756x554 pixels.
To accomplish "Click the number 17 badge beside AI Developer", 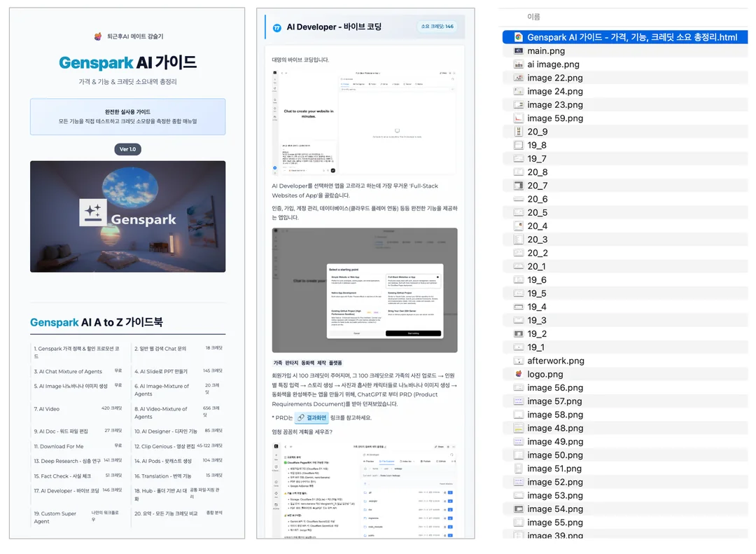I will [277, 27].
